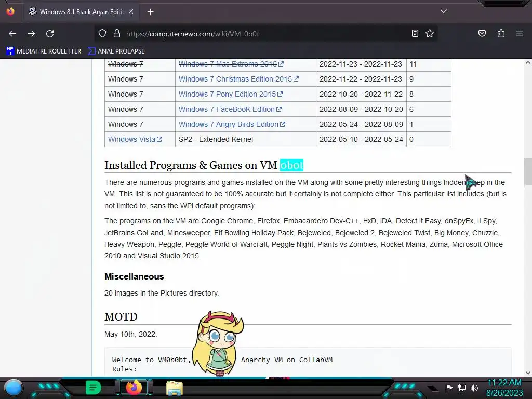Open the MEDIAFIRE ROULETTER bookmark
The height and width of the screenshot is (399, 532).
click(44, 51)
